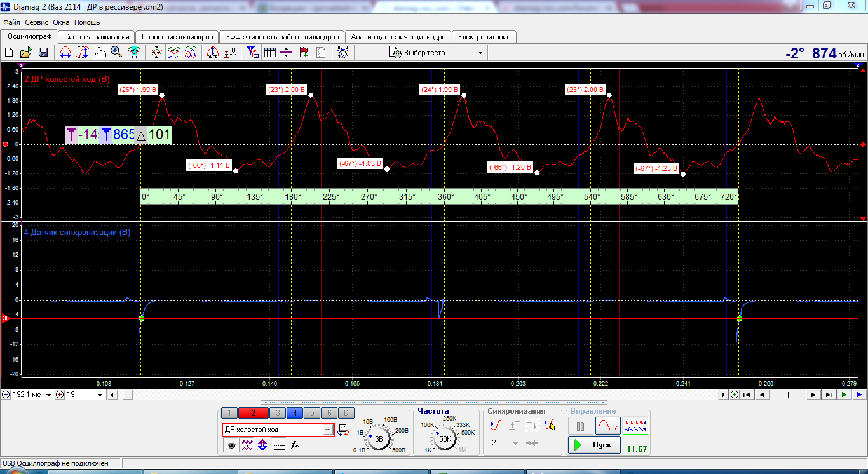Toggle the grid table icon
This screenshot has width=868, height=474.
click(x=270, y=52)
